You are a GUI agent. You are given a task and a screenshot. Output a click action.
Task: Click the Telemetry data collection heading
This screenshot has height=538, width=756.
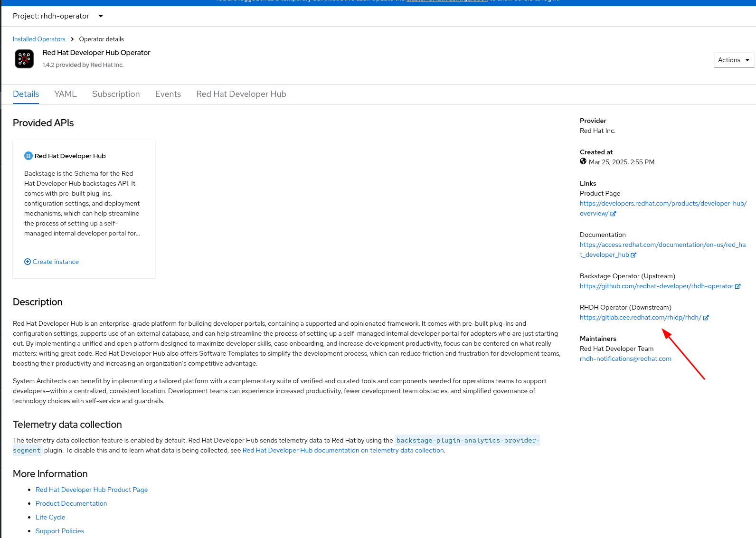(x=67, y=425)
